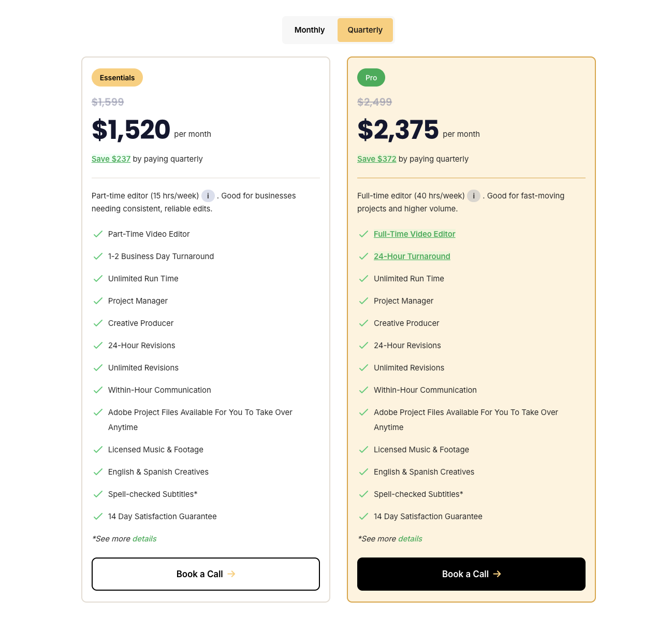
Task: Click the Pro plan info icon
Action: pyautogui.click(x=474, y=196)
